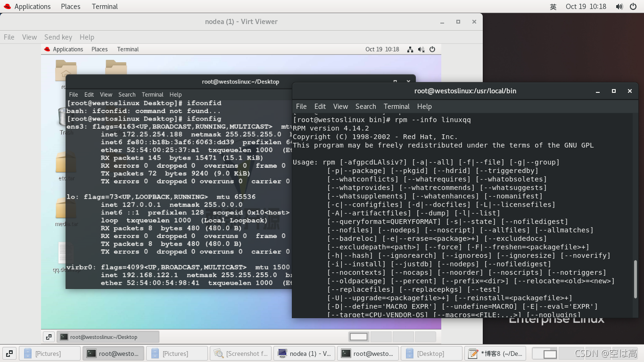
Task: Click the input method indicator 英
Action: click(x=553, y=7)
